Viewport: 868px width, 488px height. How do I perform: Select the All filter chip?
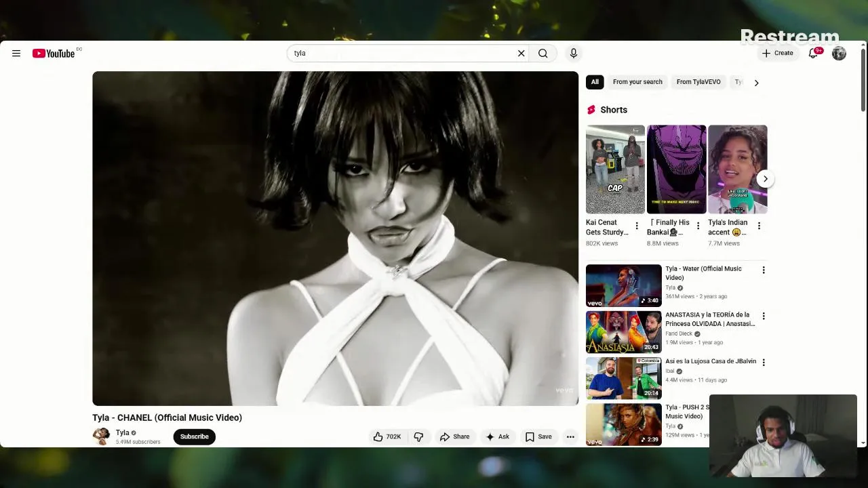click(x=595, y=82)
